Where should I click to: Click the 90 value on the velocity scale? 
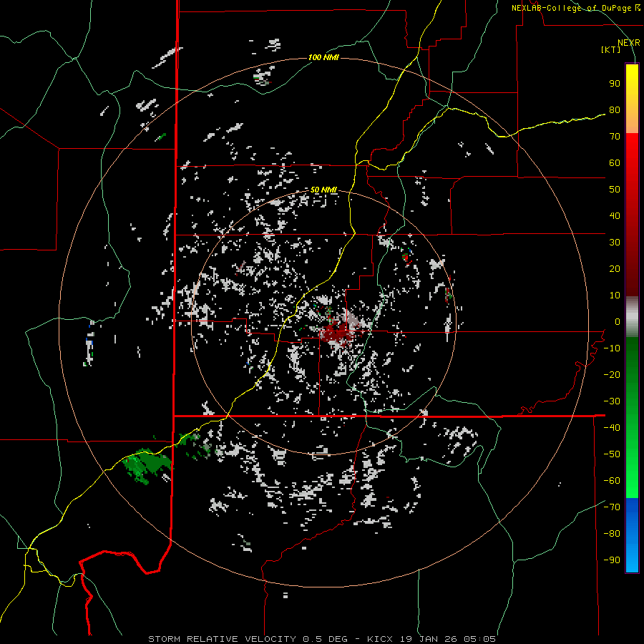(x=615, y=84)
